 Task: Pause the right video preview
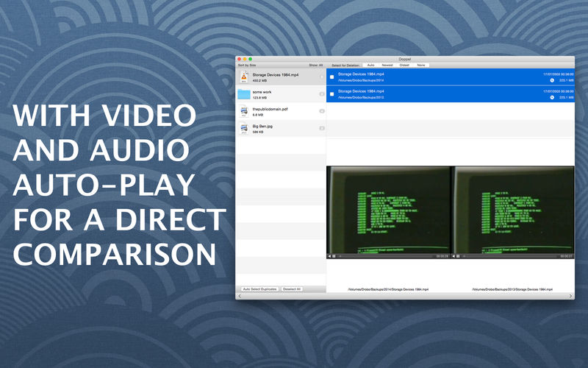pos(458,256)
